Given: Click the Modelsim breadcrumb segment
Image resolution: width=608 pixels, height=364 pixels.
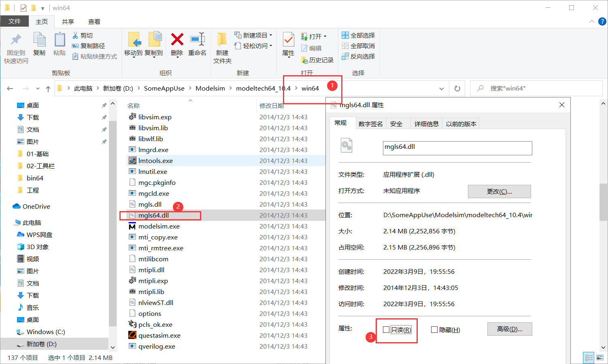Looking at the screenshot, I should point(210,89).
